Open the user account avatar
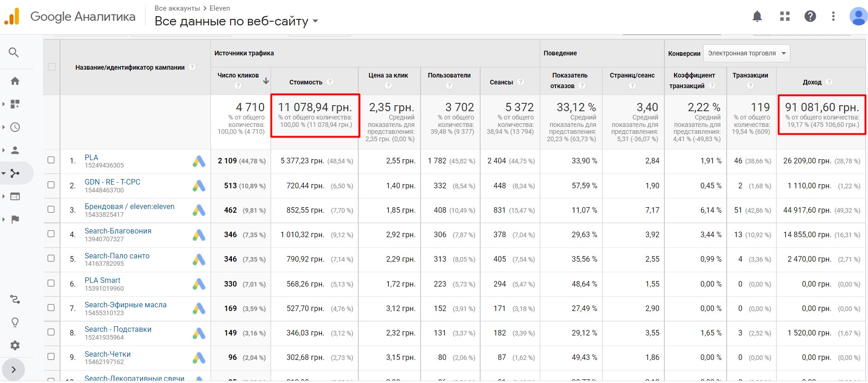This screenshot has height=383, width=868. [858, 17]
